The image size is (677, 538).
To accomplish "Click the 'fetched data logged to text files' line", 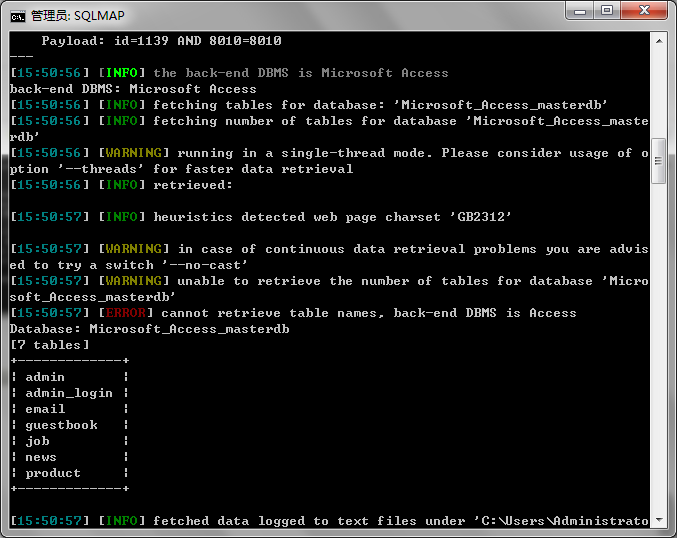I will click(x=329, y=521).
